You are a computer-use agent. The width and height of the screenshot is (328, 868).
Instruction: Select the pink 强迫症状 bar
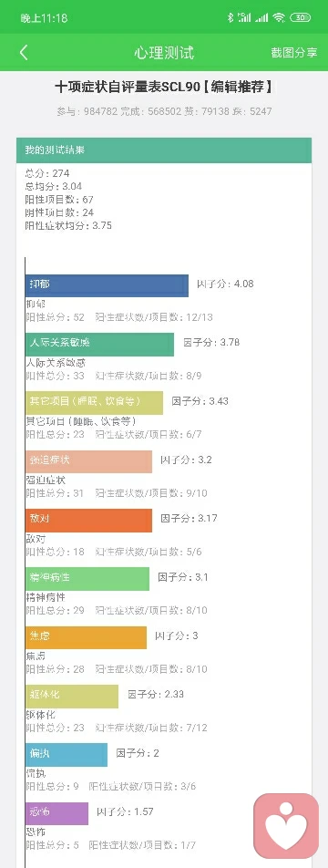88,461
